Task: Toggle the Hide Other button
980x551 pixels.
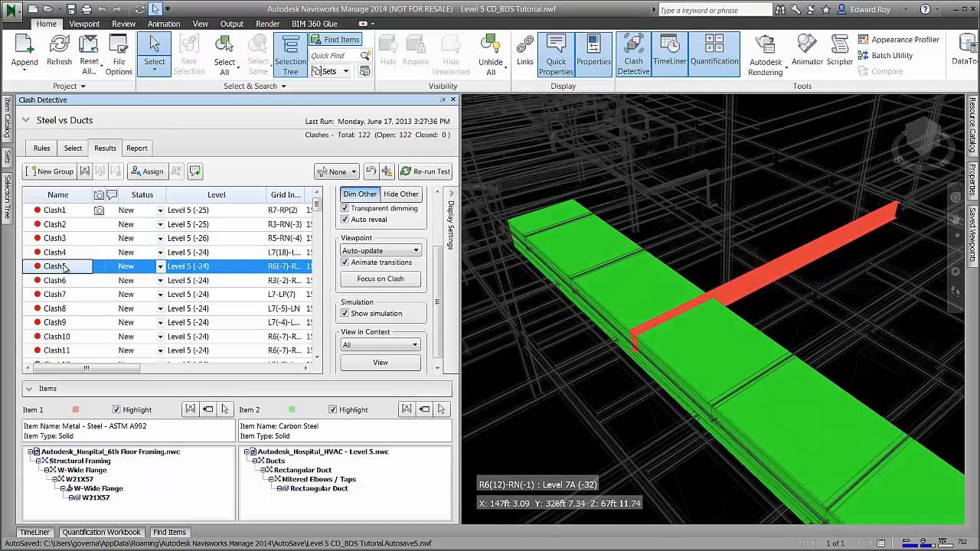Action: pyautogui.click(x=401, y=194)
